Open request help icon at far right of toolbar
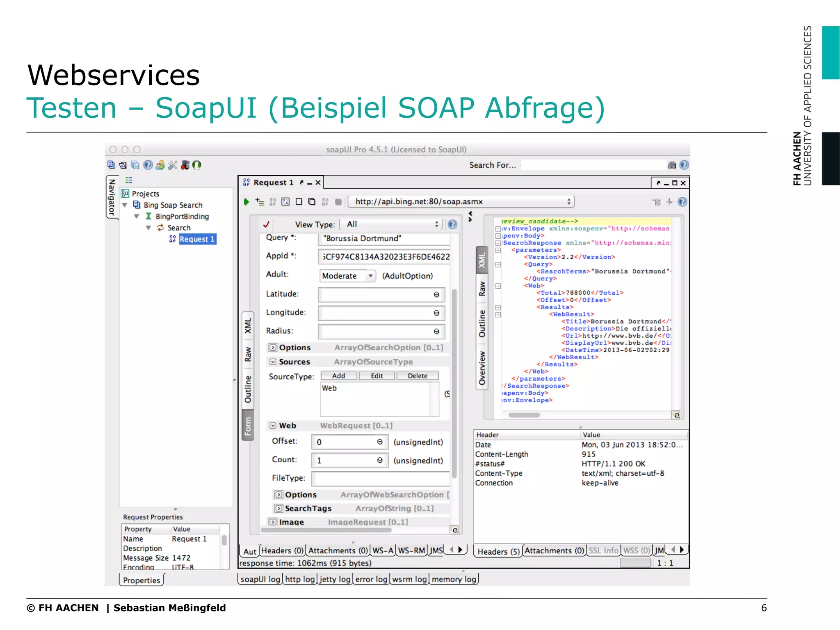The width and height of the screenshot is (840, 630). (x=682, y=201)
